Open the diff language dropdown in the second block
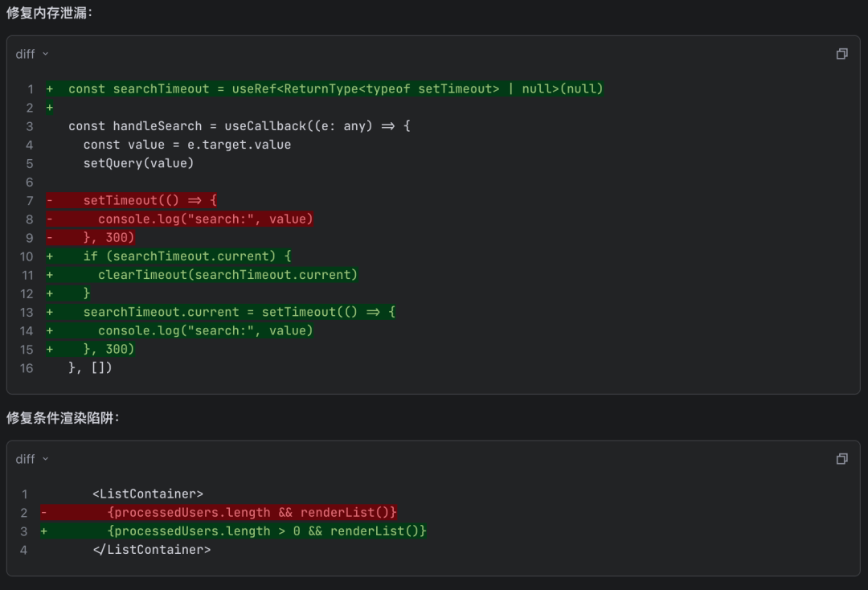Viewport: 868px width, 590px height. click(32, 459)
